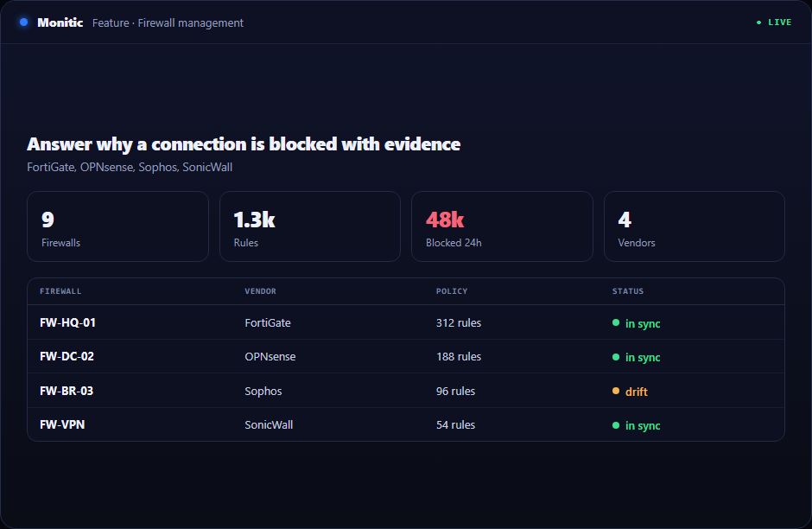The height and width of the screenshot is (529, 812).
Task: Click the 188 rules policy cell
Action: pyautogui.click(x=459, y=356)
